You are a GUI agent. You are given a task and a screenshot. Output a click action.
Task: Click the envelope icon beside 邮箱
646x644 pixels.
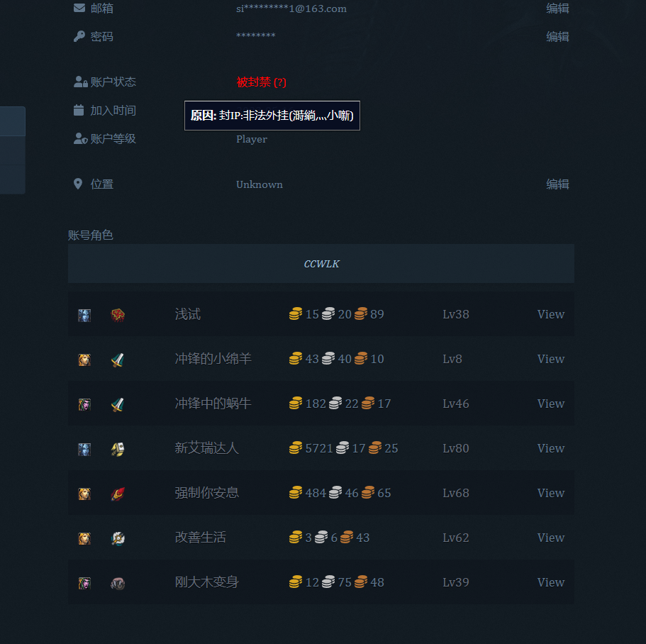pos(79,9)
